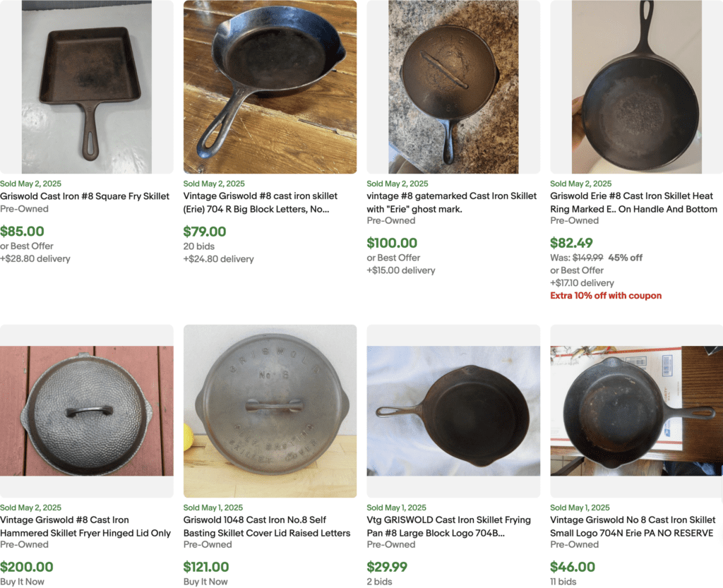Image resolution: width=723 pixels, height=588 pixels.
Task: Open the round skillet image on wooden floor
Action: [270, 87]
